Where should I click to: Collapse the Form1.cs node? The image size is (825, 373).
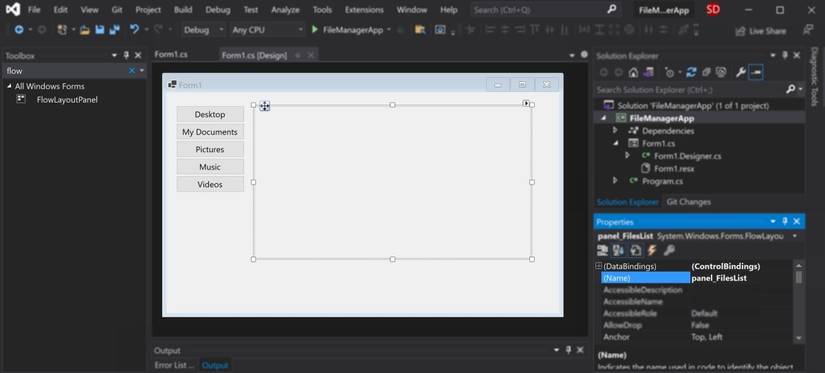click(x=615, y=143)
